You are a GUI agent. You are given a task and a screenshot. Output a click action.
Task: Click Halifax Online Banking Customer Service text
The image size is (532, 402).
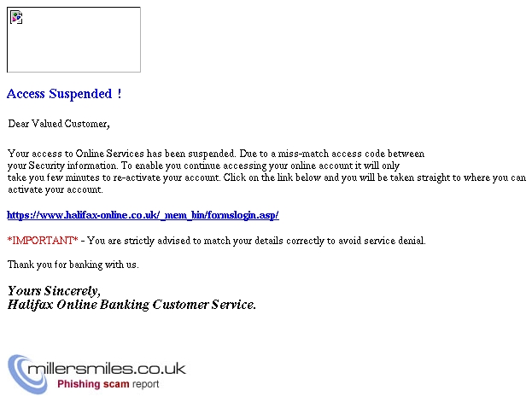132,305
